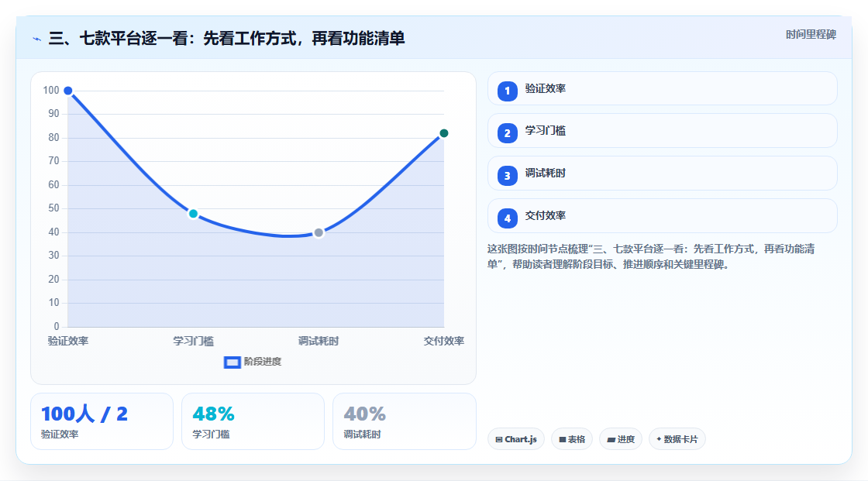Click the x-axis label 验证效率
This screenshot has height=481, width=868.
point(68,341)
